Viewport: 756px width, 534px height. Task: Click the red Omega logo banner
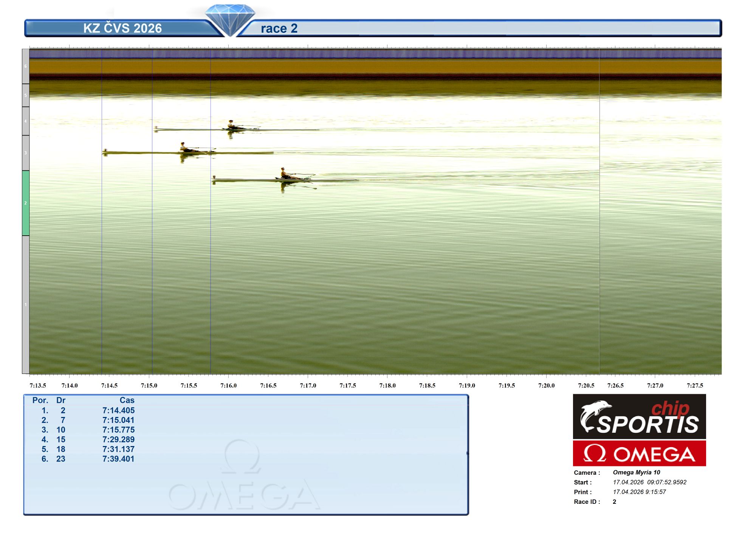point(639,453)
